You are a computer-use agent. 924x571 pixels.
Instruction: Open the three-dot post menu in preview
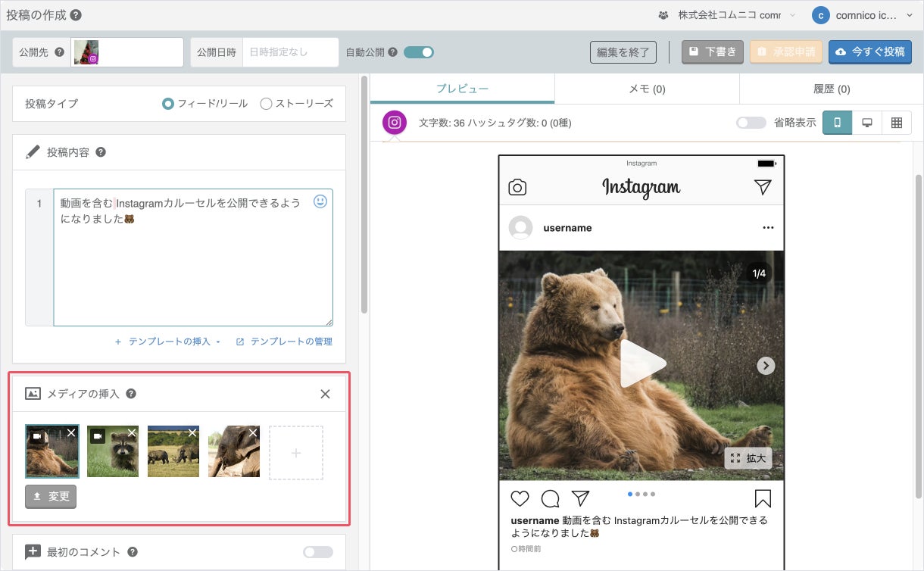(x=768, y=228)
